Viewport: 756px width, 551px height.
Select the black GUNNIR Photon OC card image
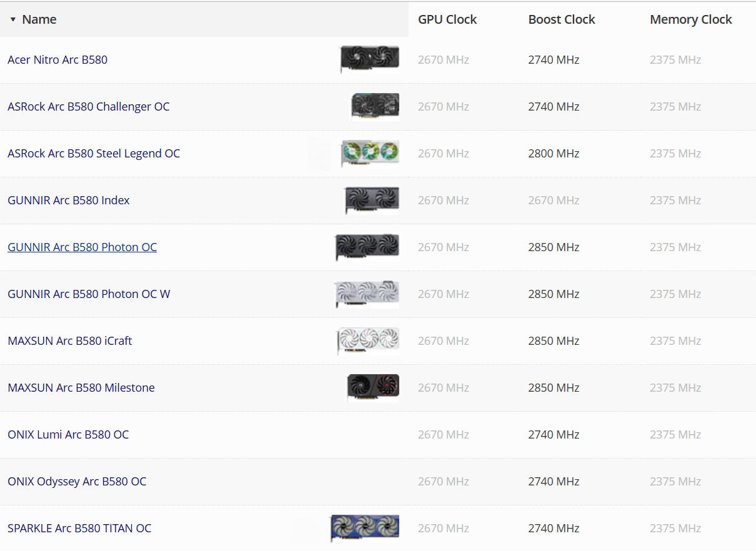[367, 247]
